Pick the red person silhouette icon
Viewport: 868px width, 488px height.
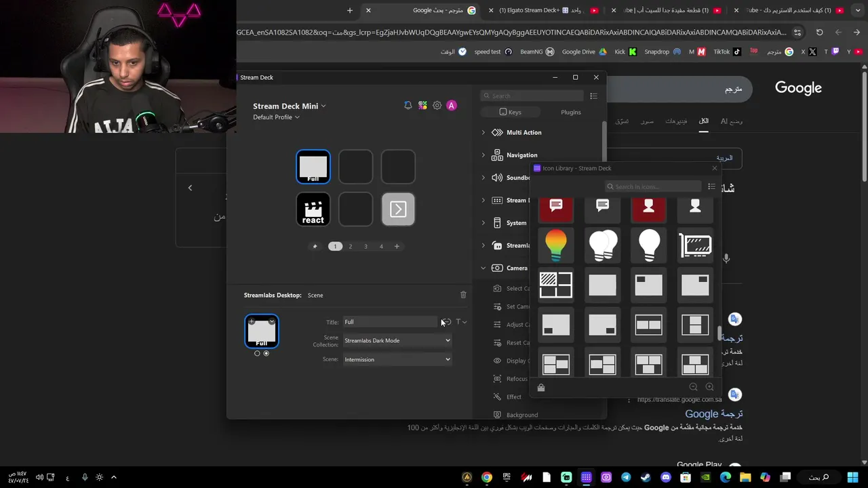(x=649, y=209)
